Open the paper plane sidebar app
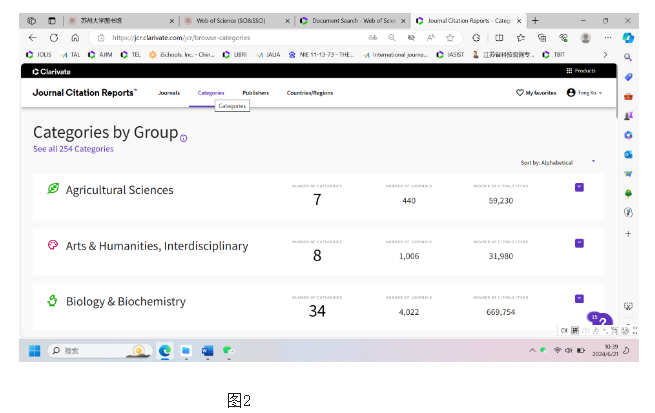The width and height of the screenshot is (655, 413). click(628, 174)
